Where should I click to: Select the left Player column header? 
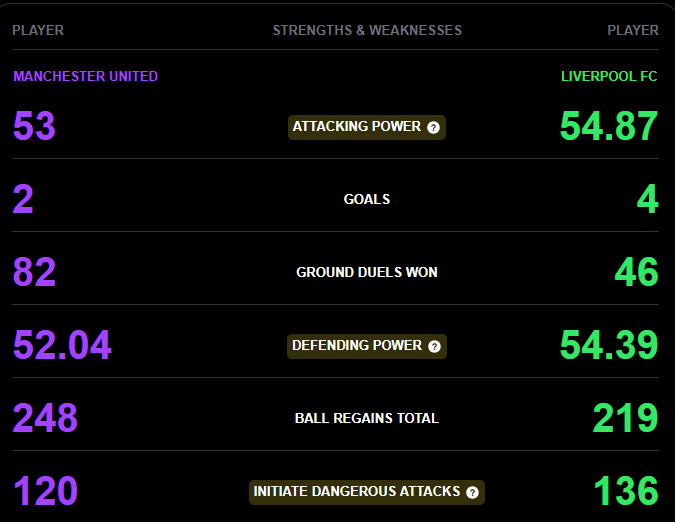pos(38,30)
